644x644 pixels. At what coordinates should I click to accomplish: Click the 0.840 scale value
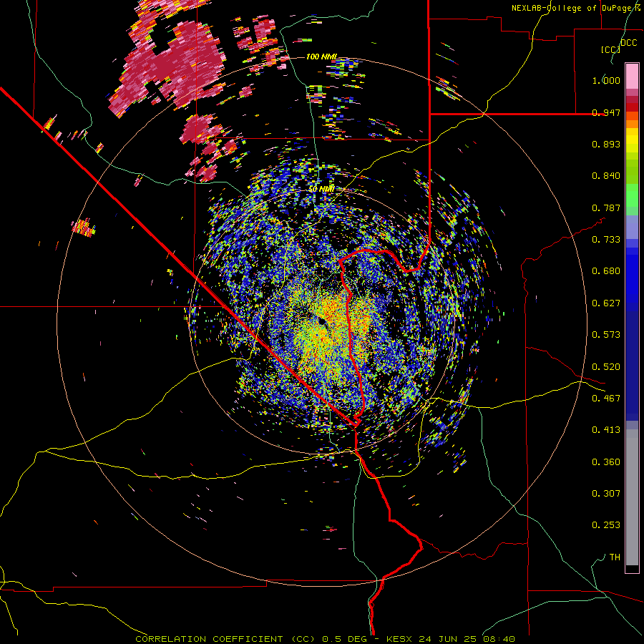[606, 176]
